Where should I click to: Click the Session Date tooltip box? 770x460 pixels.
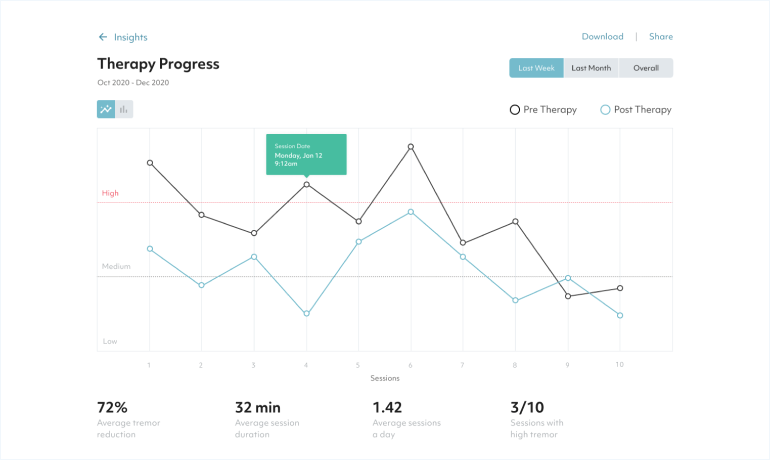306,155
